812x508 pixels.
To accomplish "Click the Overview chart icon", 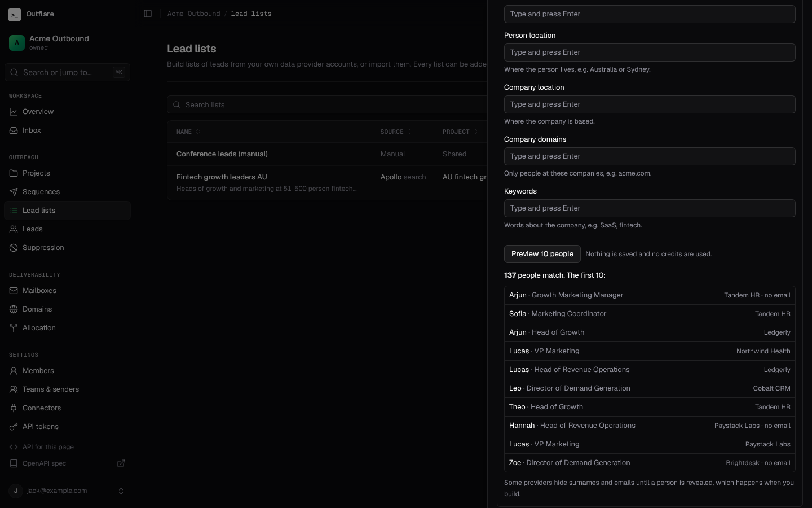I will (x=14, y=112).
